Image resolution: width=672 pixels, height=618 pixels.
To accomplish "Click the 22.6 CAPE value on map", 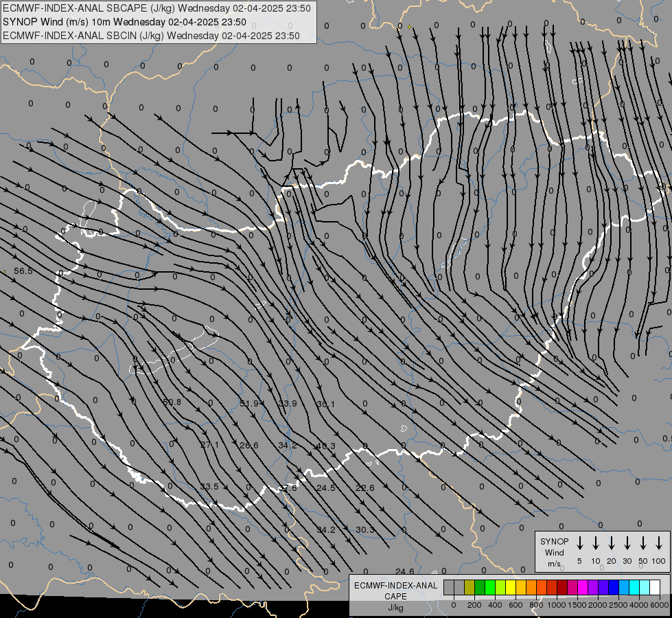I will pyautogui.click(x=365, y=488).
